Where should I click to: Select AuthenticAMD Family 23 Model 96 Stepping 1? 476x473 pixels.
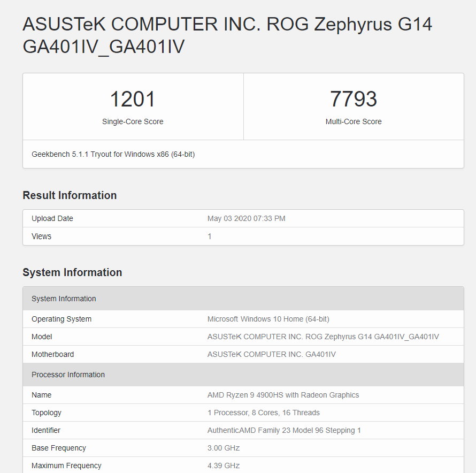click(x=284, y=430)
